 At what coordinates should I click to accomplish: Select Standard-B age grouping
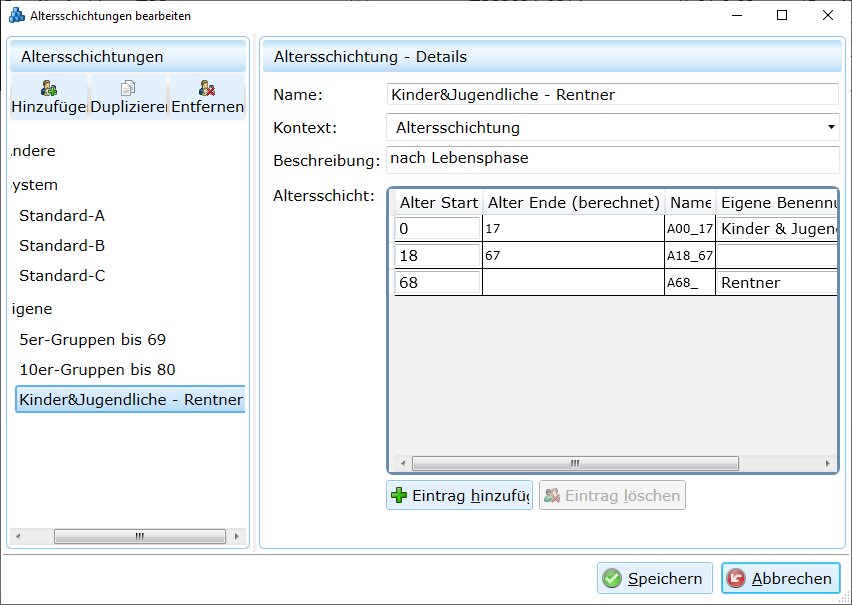coord(62,246)
